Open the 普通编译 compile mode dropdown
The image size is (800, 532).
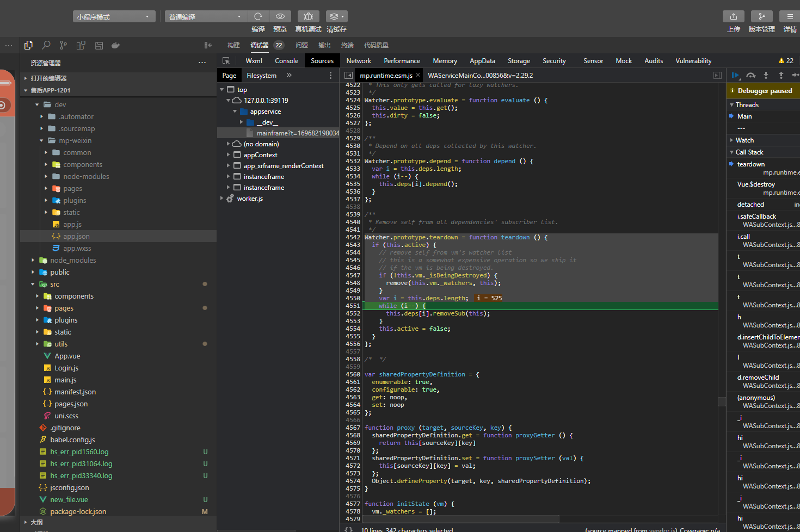pyautogui.click(x=205, y=17)
